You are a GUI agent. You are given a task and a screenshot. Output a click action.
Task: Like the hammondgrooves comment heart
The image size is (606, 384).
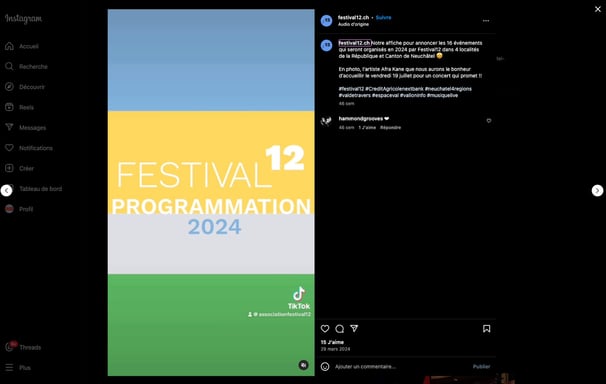coord(489,121)
